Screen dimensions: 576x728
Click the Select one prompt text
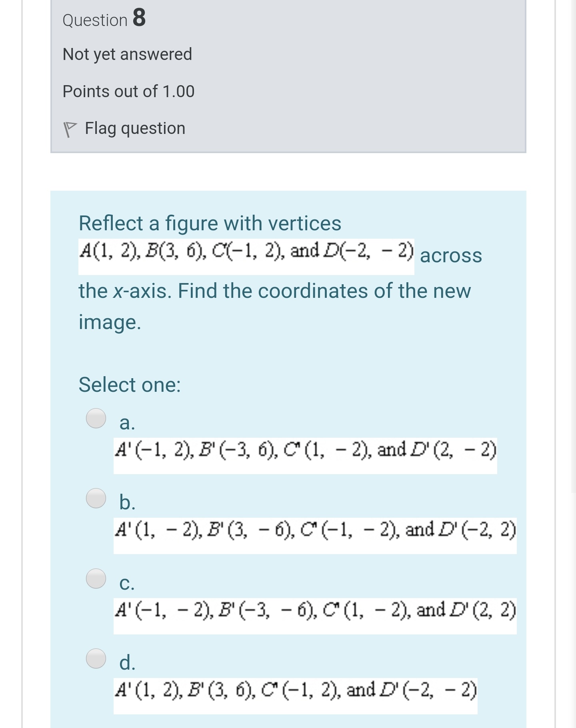tap(129, 385)
